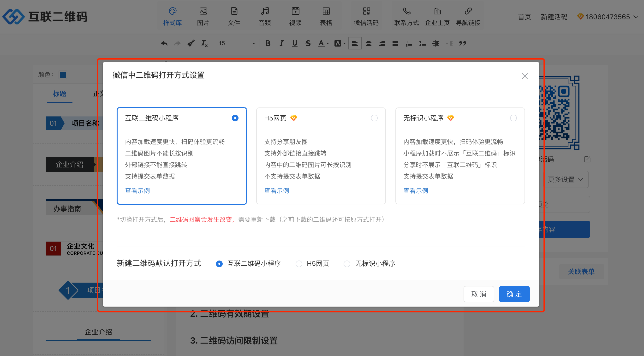Toggle strikethrough formatting
Image resolution: width=644 pixels, height=356 pixels.
coord(308,43)
